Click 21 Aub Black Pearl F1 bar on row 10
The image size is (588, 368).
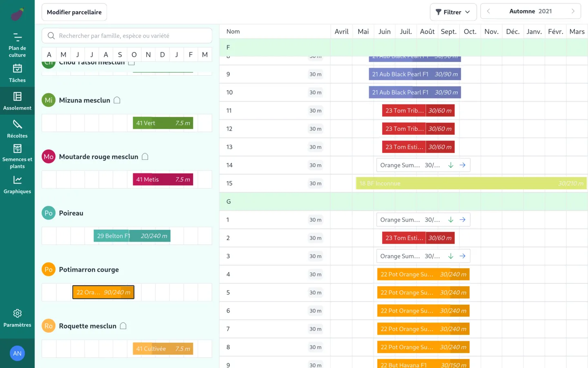415,92
